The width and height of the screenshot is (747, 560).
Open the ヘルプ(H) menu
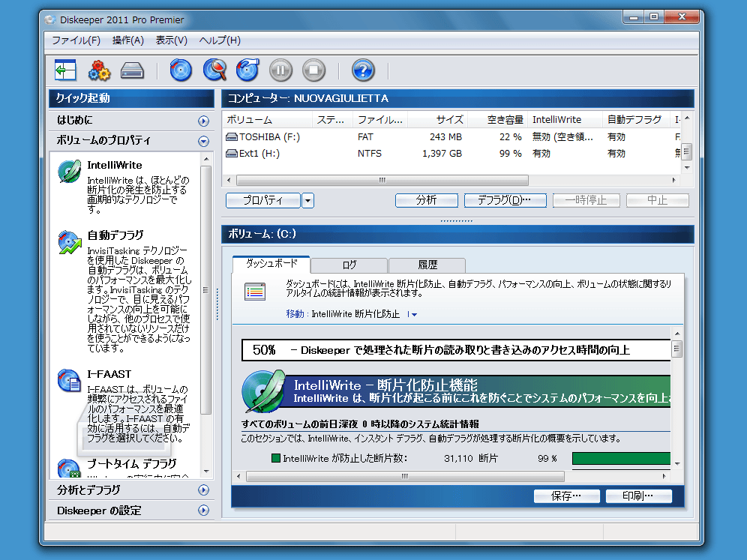point(220,40)
